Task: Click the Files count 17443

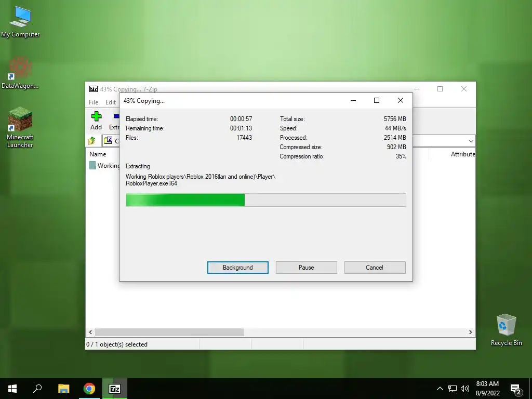Action: click(244, 137)
